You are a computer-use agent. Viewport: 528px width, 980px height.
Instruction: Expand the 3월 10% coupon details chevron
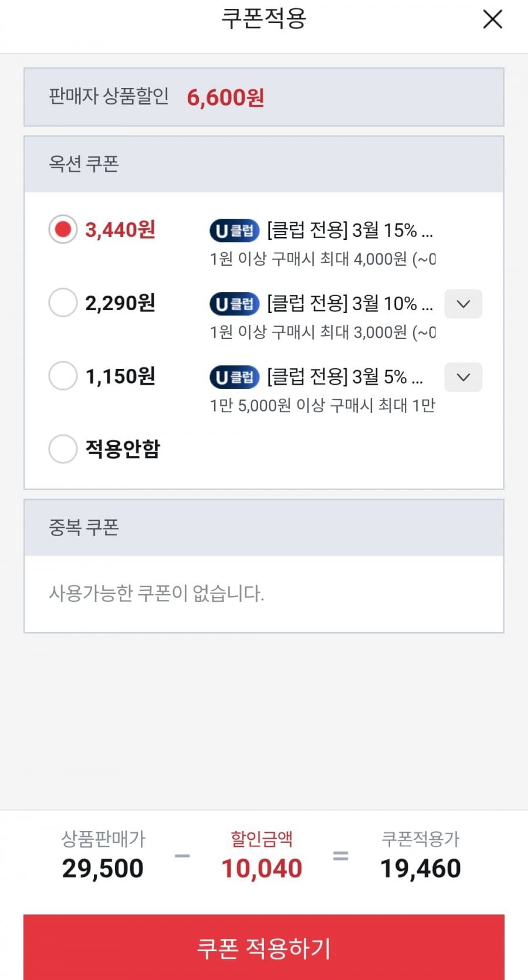463,304
